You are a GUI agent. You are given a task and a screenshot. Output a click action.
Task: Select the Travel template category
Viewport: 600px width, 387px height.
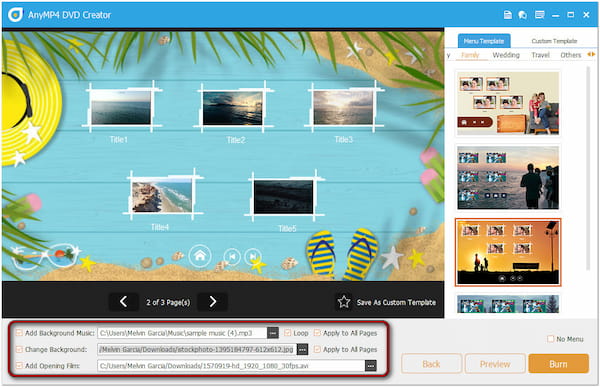pyautogui.click(x=540, y=55)
